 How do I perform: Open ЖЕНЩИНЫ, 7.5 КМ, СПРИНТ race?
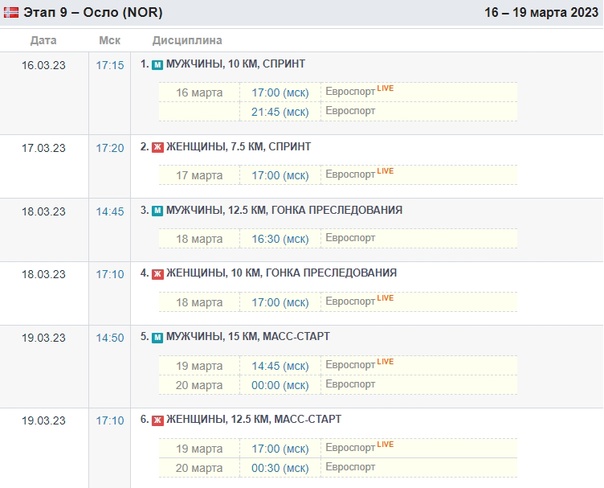(238, 147)
